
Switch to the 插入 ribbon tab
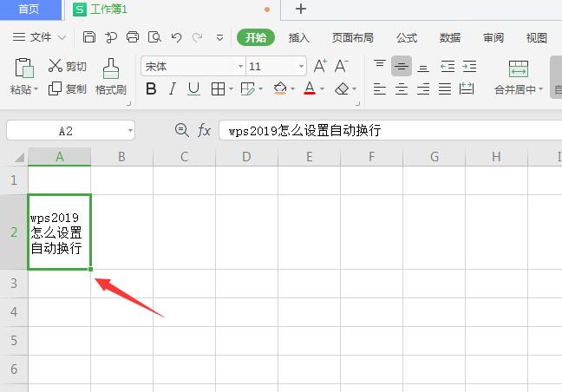click(298, 37)
